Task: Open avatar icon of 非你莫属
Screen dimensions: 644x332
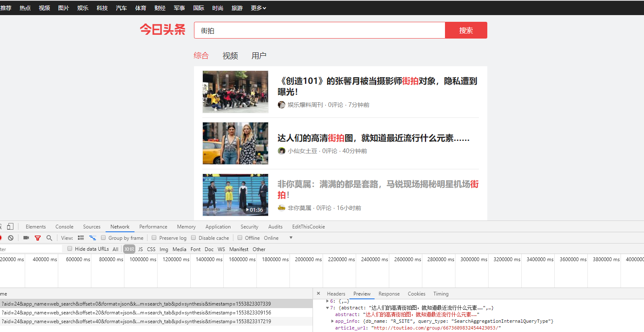Action: [x=282, y=208]
